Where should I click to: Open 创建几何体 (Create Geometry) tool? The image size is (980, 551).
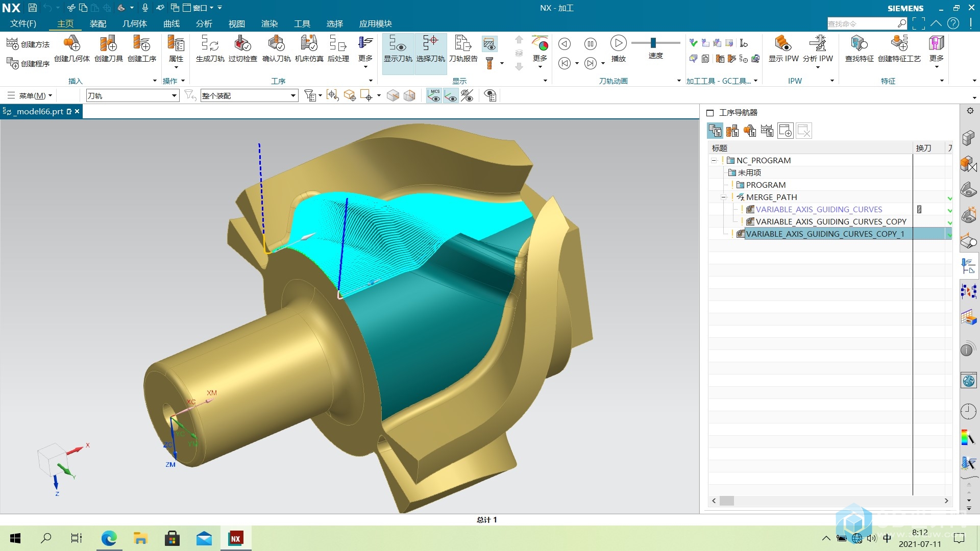click(72, 49)
